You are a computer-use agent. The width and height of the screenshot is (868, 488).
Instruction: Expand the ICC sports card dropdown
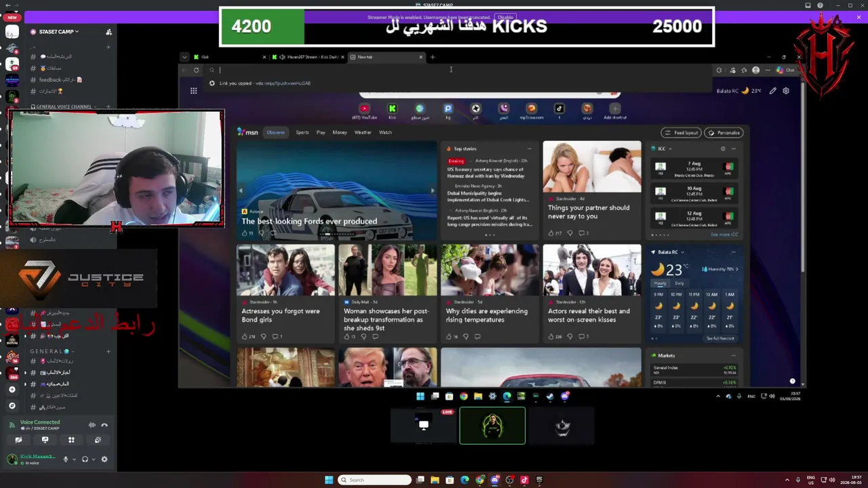point(670,148)
